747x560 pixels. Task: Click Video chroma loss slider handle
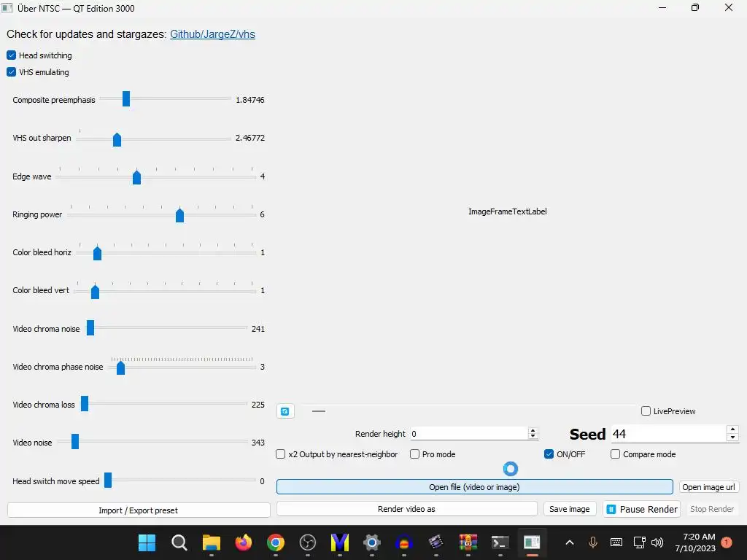pyautogui.click(x=85, y=403)
